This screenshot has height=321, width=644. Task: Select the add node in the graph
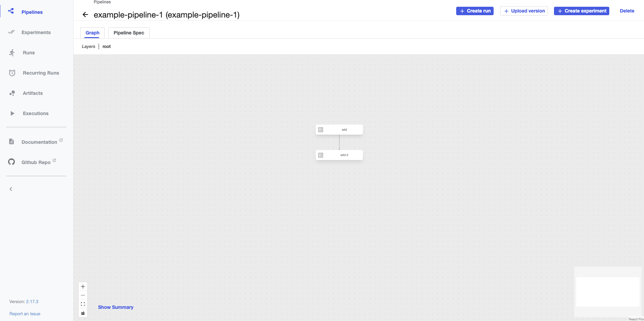point(339,130)
